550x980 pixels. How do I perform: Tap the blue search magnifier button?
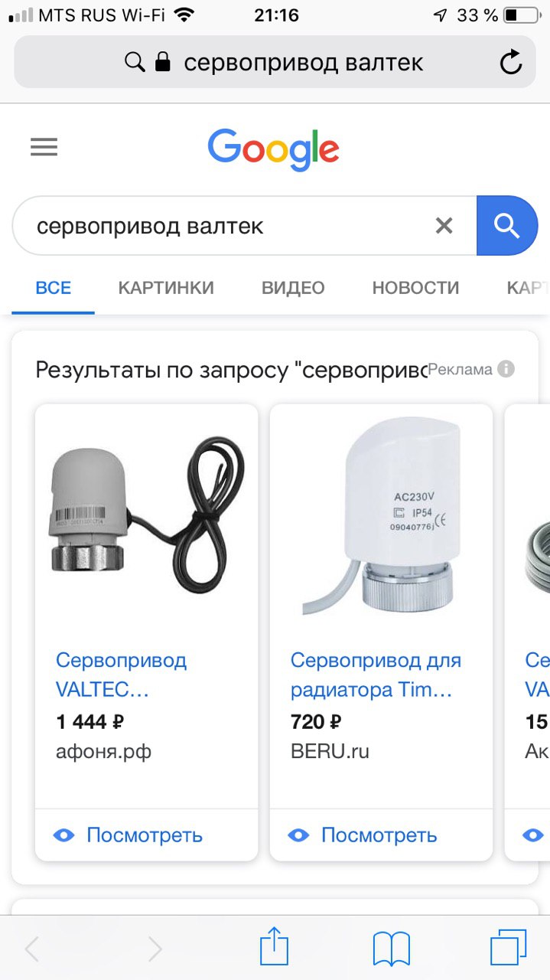tap(507, 226)
